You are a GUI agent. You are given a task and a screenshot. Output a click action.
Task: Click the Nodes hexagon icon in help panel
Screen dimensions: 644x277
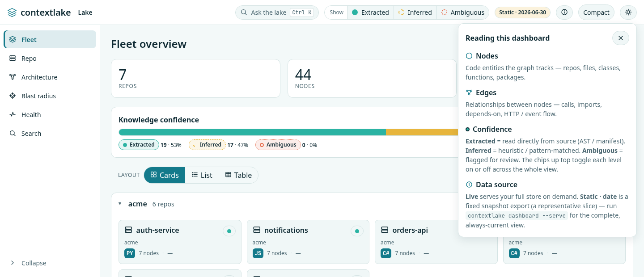[x=469, y=56]
